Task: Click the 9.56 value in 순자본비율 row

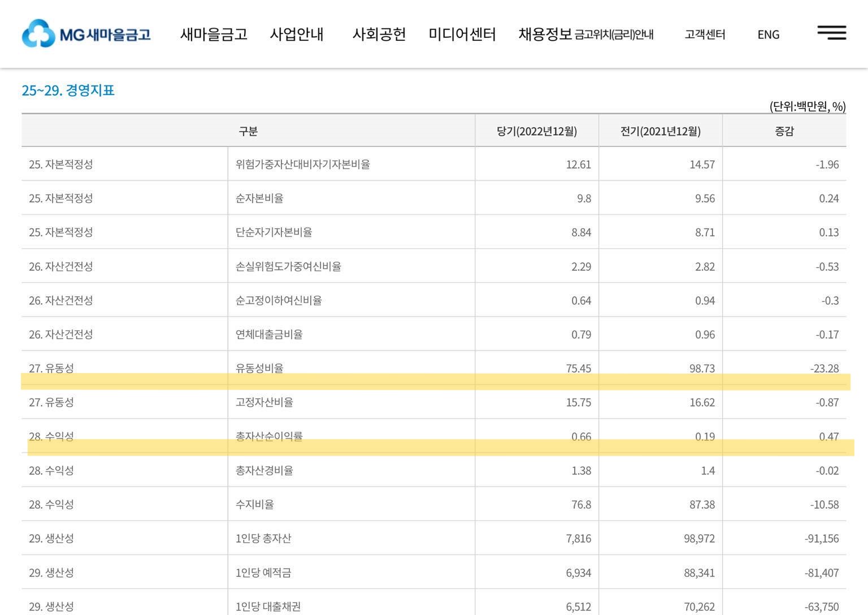Action: [x=705, y=198]
